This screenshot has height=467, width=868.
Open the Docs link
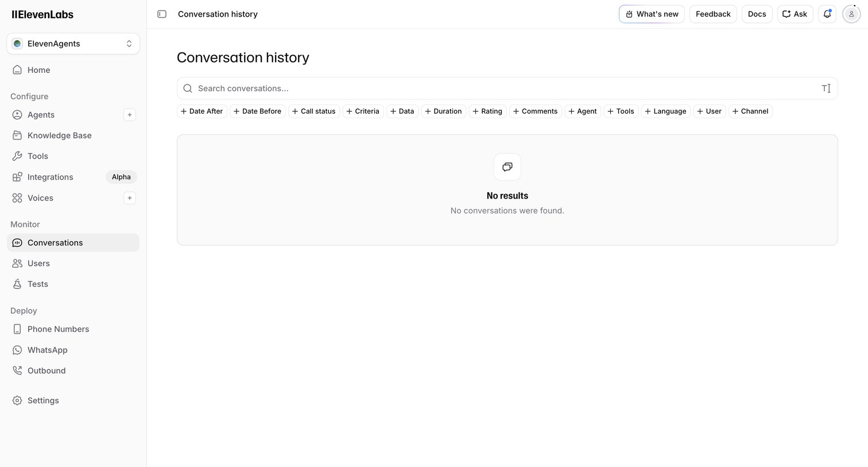(x=757, y=14)
